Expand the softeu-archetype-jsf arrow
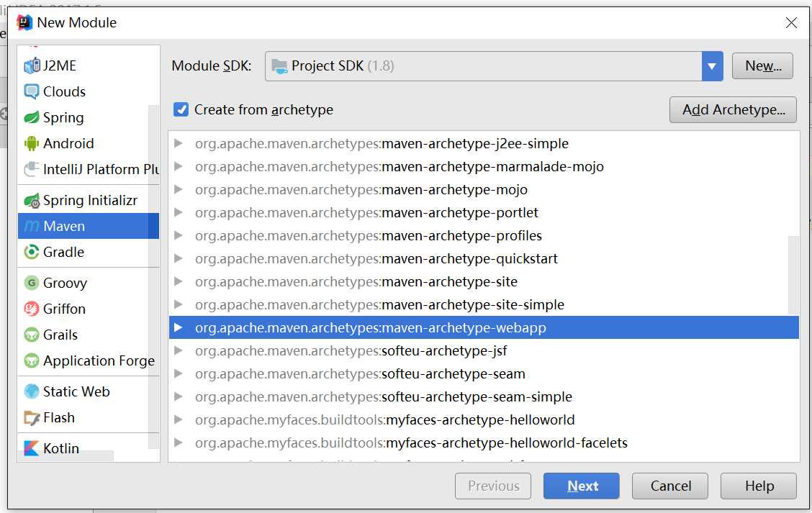Screen dimensions: 812x513 (x=178, y=350)
